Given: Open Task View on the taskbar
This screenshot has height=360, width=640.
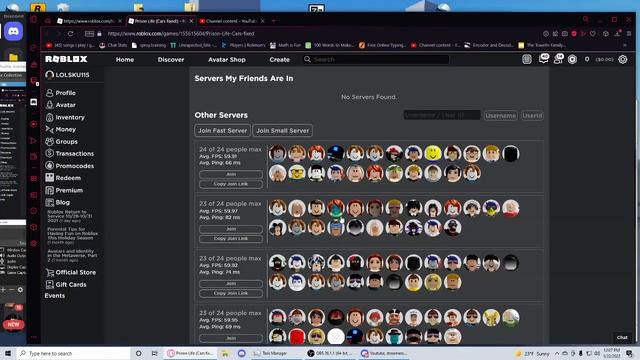Looking at the screenshot, I should click(154, 353).
